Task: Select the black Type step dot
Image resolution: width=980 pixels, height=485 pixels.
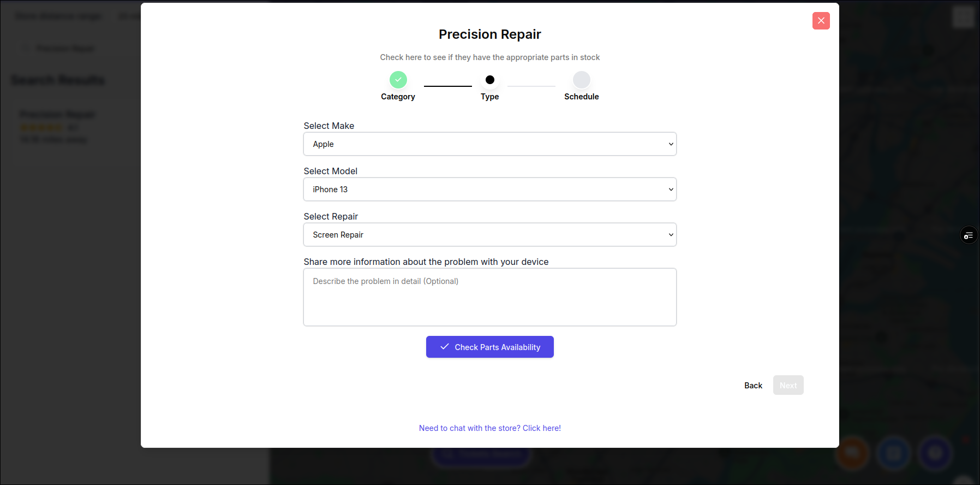Action: pos(490,80)
